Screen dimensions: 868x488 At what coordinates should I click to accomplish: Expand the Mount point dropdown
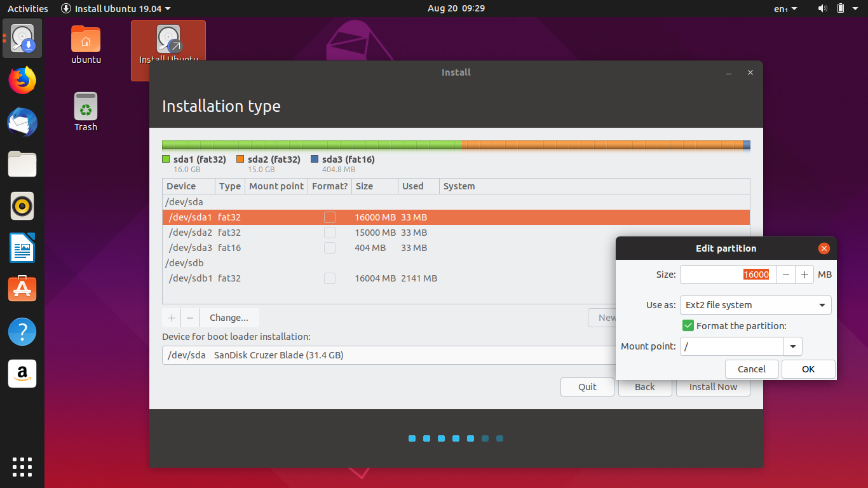[x=793, y=346]
